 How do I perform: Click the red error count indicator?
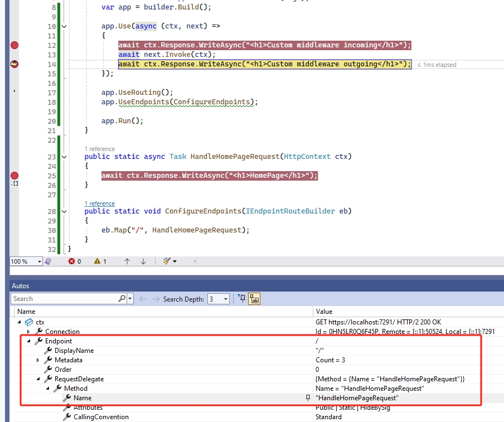75,261
